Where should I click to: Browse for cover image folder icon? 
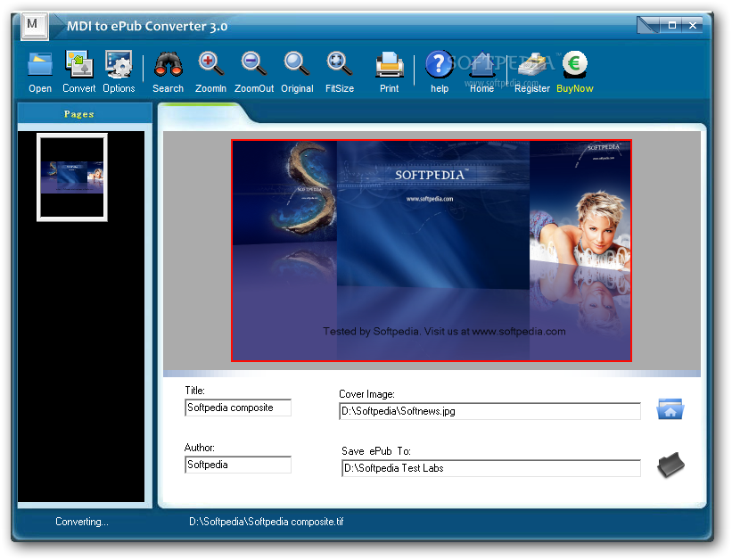[x=670, y=408]
